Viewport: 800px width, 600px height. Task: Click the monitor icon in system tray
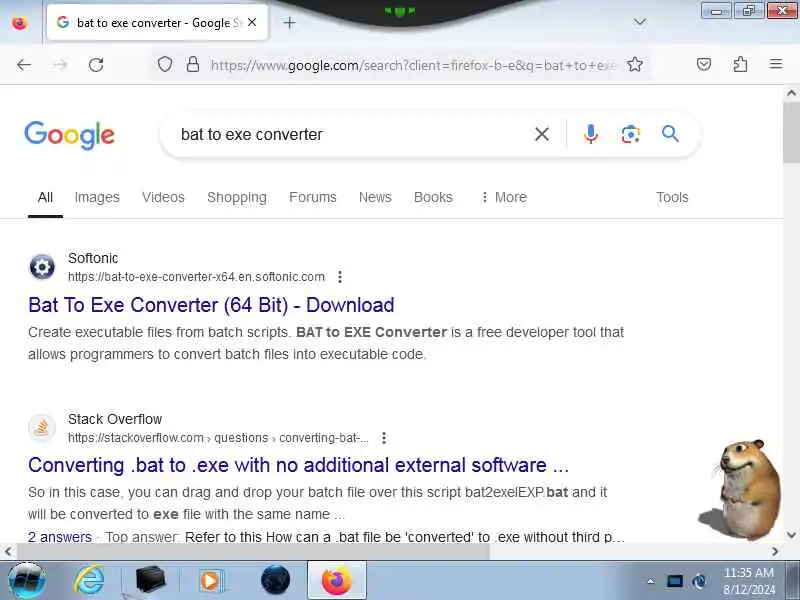coord(674,581)
